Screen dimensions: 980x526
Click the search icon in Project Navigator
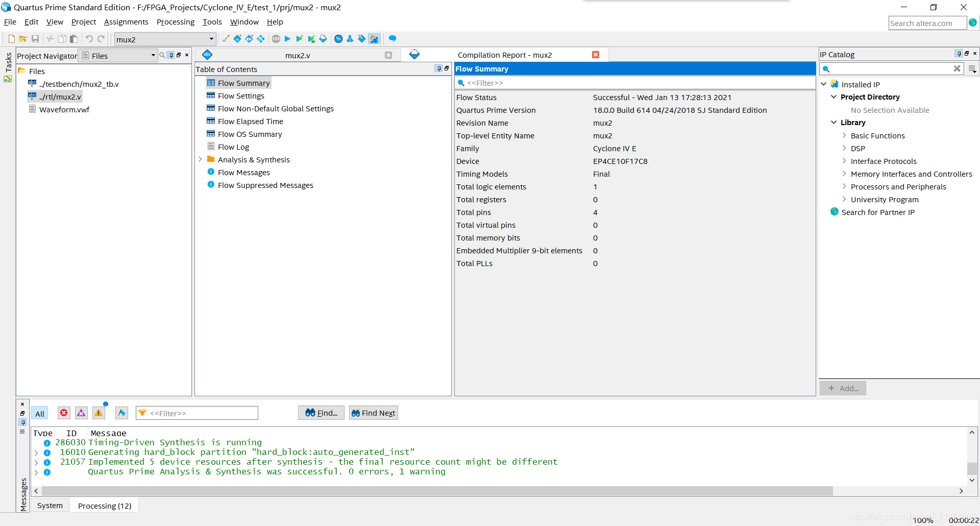[x=162, y=55]
